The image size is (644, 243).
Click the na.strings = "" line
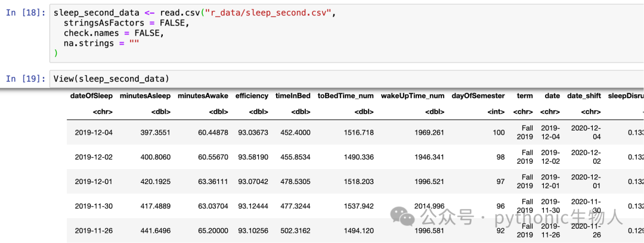101,44
